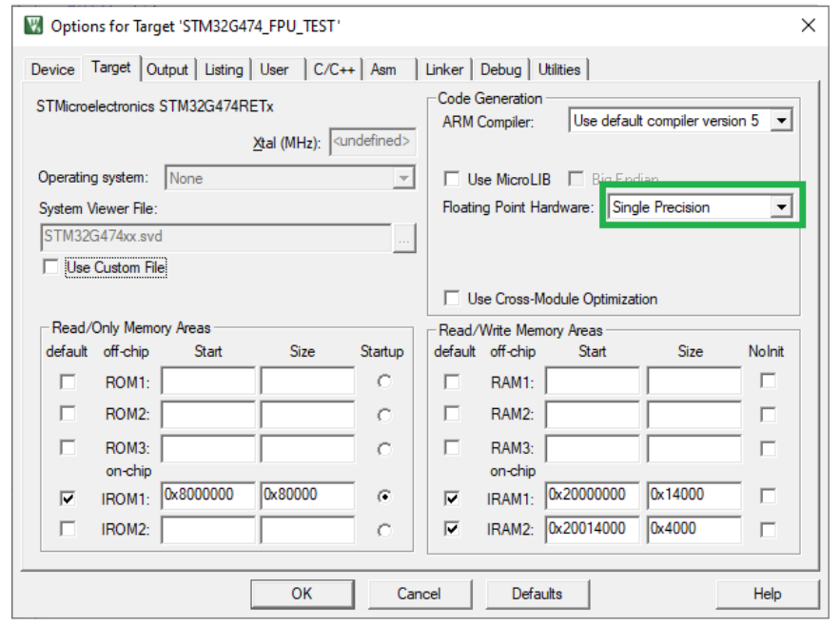Click the System Viewer File path field
The width and height of the screenshot is (840, 626).
pos(216,238)
